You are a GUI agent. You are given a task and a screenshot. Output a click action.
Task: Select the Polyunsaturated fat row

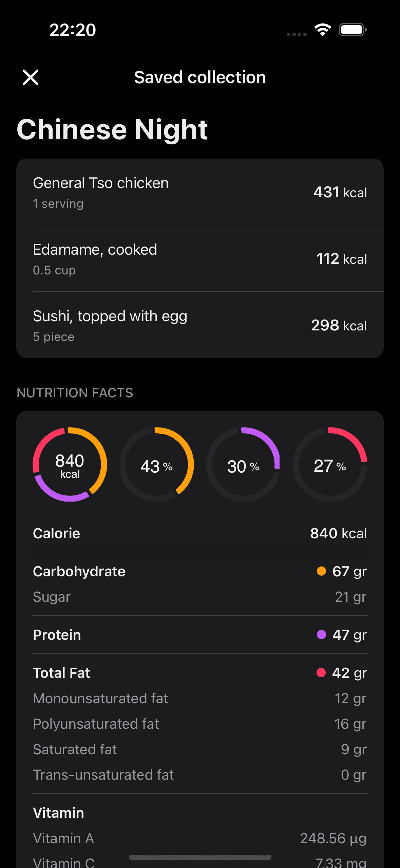coord(200,724)
